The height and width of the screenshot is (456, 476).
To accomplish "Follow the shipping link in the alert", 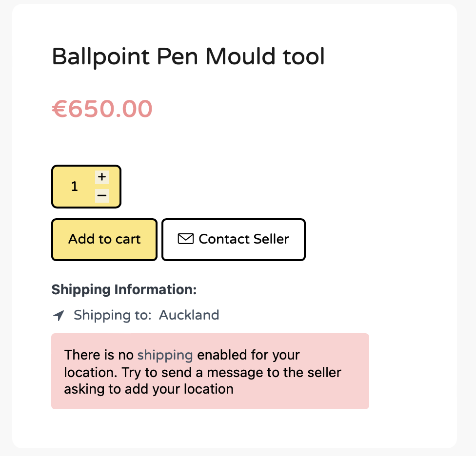I will 165,355.
